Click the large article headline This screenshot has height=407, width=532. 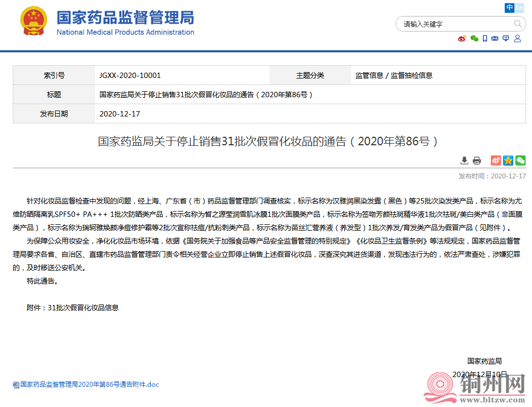click(268, 141)
